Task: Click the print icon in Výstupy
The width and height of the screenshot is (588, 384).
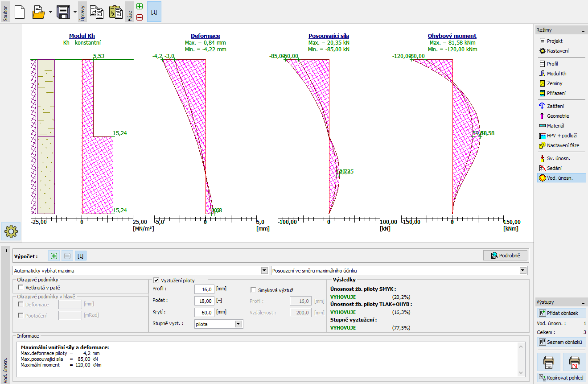Action: 549,362
